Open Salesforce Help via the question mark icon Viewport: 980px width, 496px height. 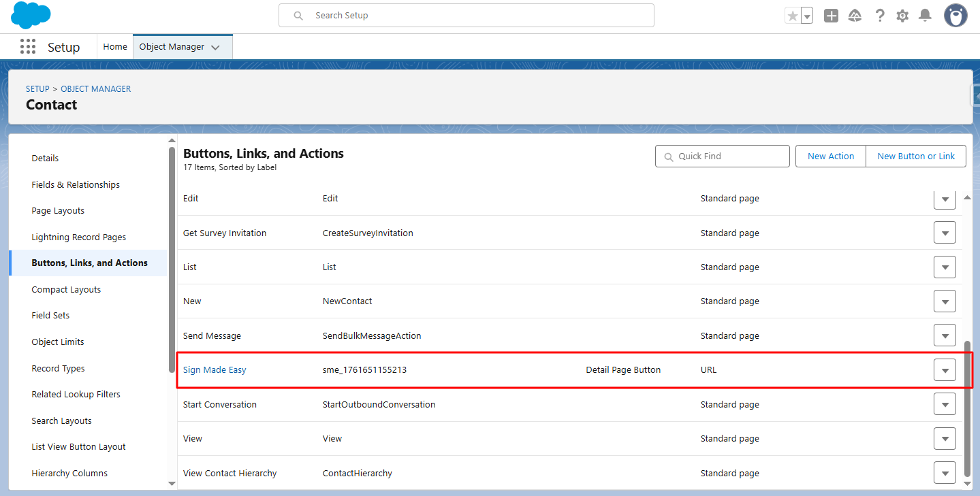pyautogui.click(x=880, y=15)
